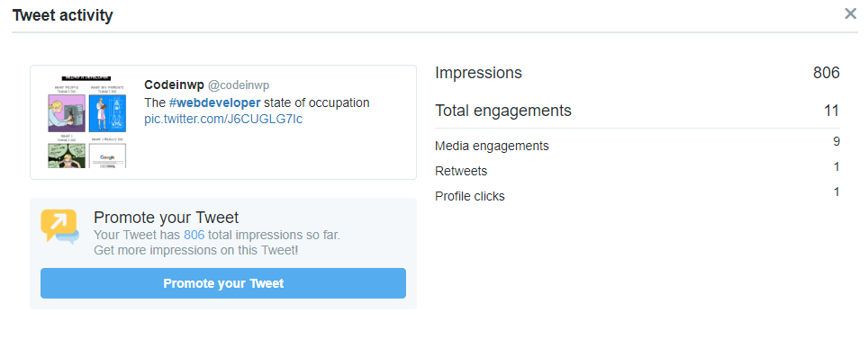Open the tweet's comic image thumbnail
This screenshot has width=868, height=339.
click(x=87, y=122)
